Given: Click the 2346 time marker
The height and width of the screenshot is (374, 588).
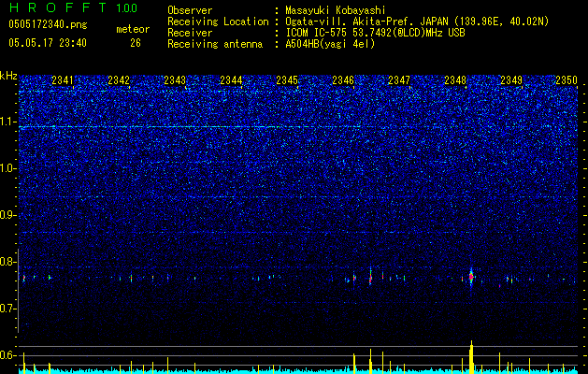Looking at the screenshot, I should pos(343,80).
